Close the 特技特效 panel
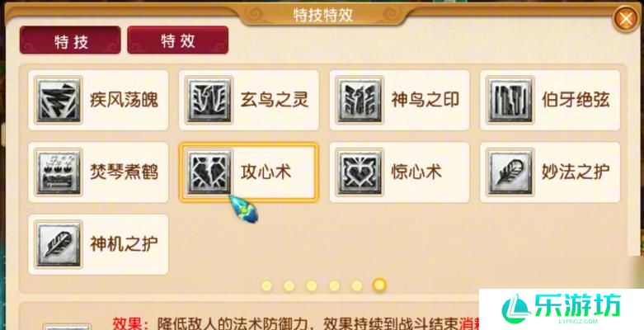 pos(626,19)
